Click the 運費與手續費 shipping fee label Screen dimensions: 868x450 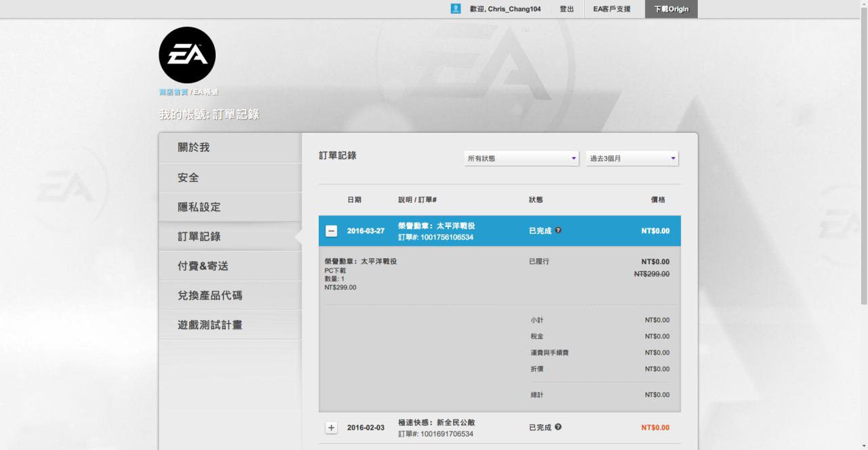pos(550,352)
